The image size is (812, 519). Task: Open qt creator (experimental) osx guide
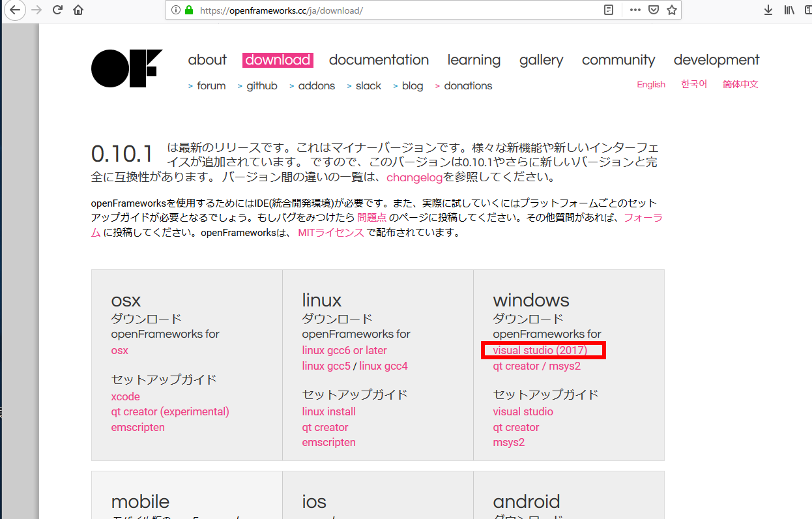tap(170, 411)
